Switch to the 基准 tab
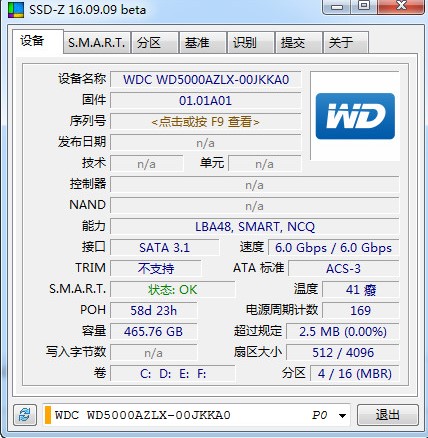Viewport: 428px width, 438px height. coord(203,42)
